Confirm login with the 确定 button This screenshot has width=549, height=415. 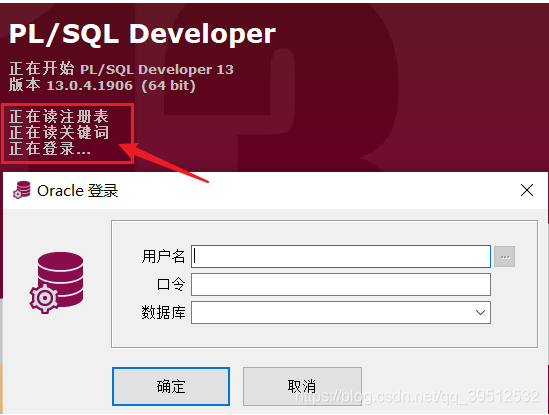[171, 386]
